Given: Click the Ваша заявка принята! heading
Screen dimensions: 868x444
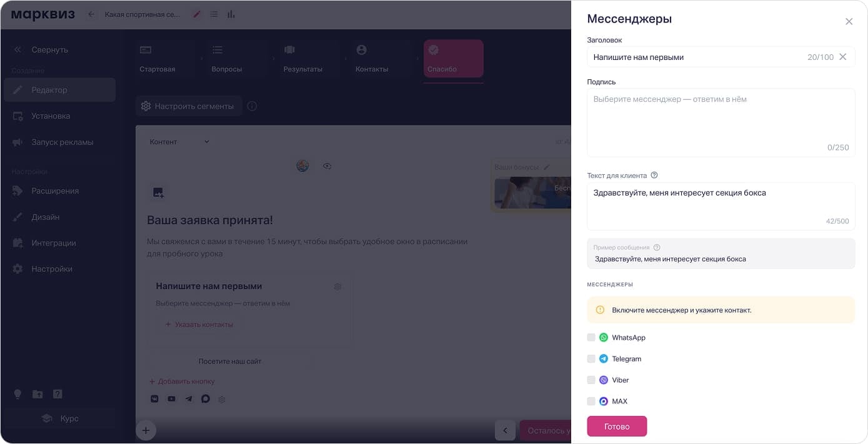Looking at the screenshot, I should click(x=209, y=220).
